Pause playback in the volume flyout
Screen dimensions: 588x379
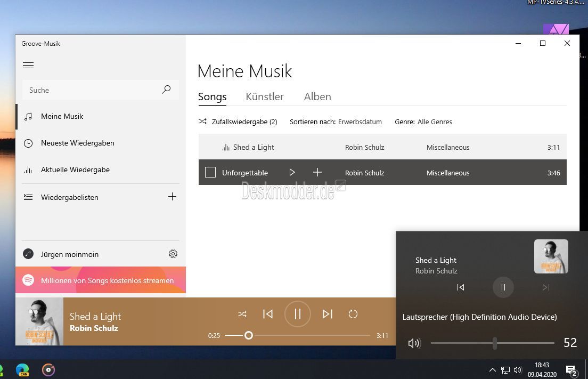pos(503,287)
